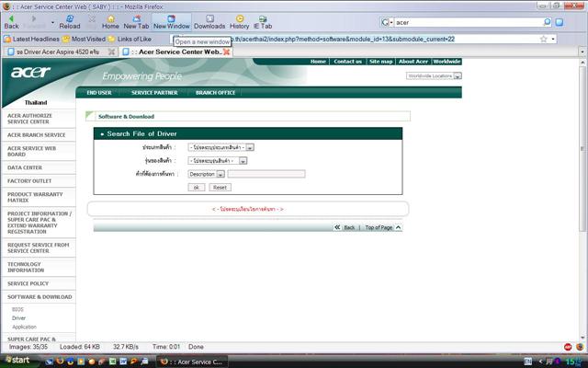Screen dimensions: 588x368
Task: Click the double-arrow Back icon on page
Action: [337, 227]
